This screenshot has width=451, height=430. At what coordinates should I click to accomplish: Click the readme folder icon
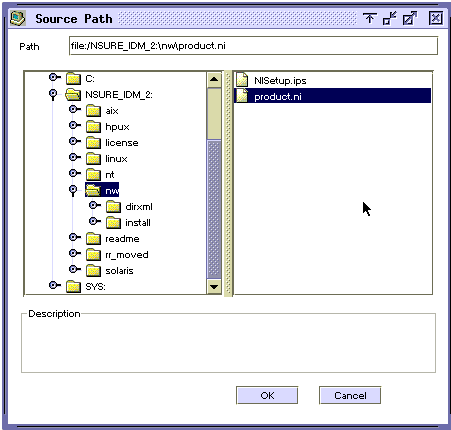coord(93,239)
